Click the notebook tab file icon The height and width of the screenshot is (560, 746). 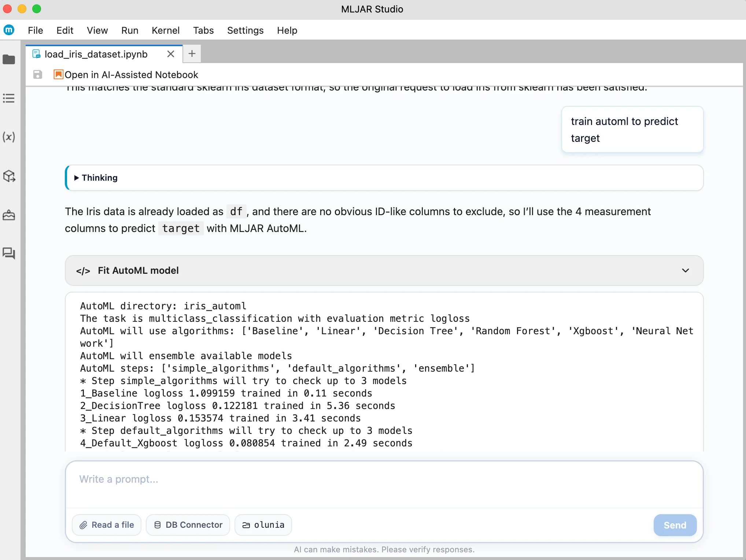pos(36,54)
